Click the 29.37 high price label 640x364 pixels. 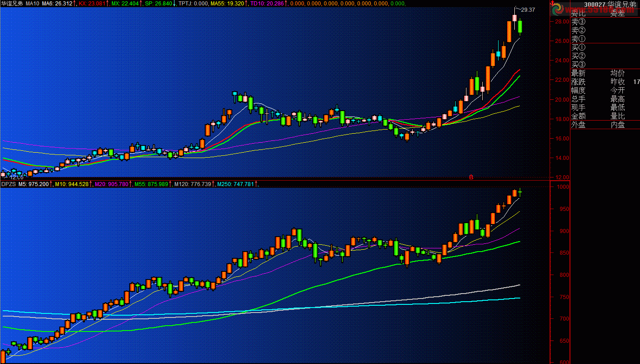[528, 9]
